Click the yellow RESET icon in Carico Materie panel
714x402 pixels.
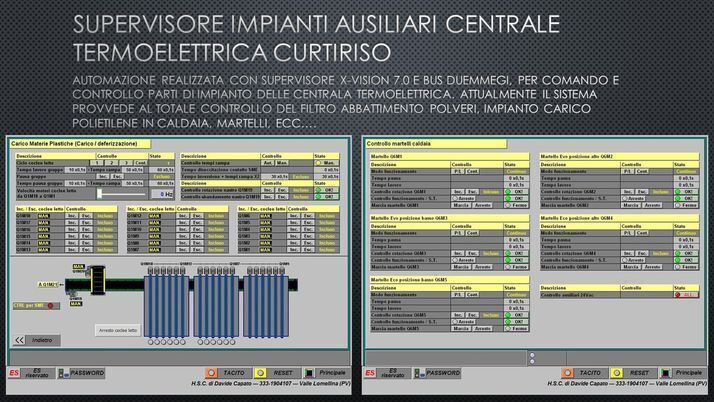click(260, 373)
